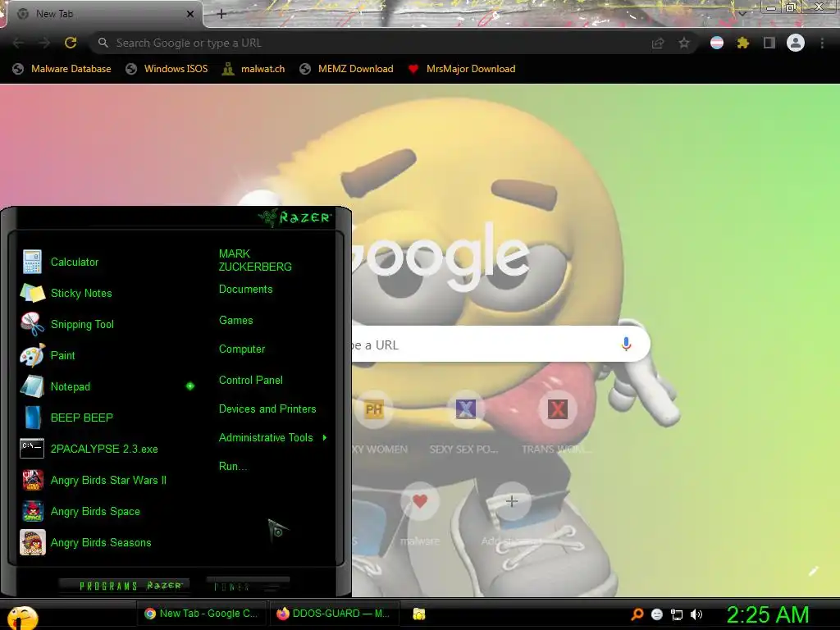Click the 2:25 AM taskbar clock
The height and width of the screenshot is (630, 840).
point(768,615)
